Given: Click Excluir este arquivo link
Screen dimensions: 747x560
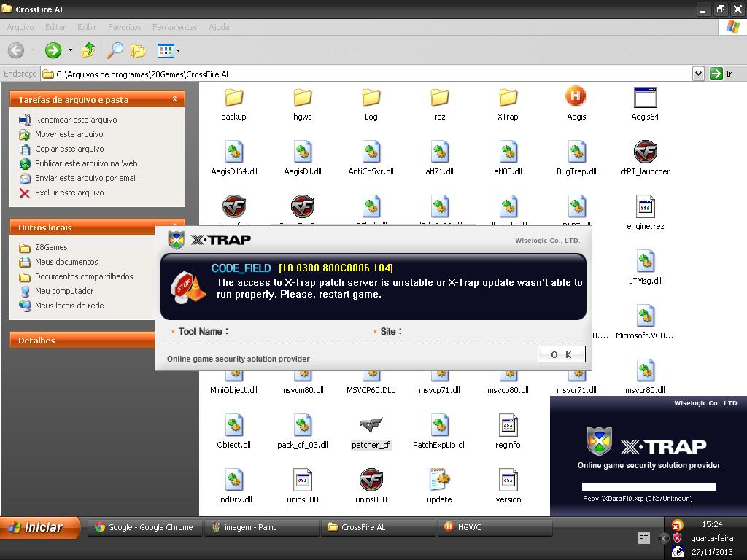Looking at the screenshot, I should click(69, 192).
